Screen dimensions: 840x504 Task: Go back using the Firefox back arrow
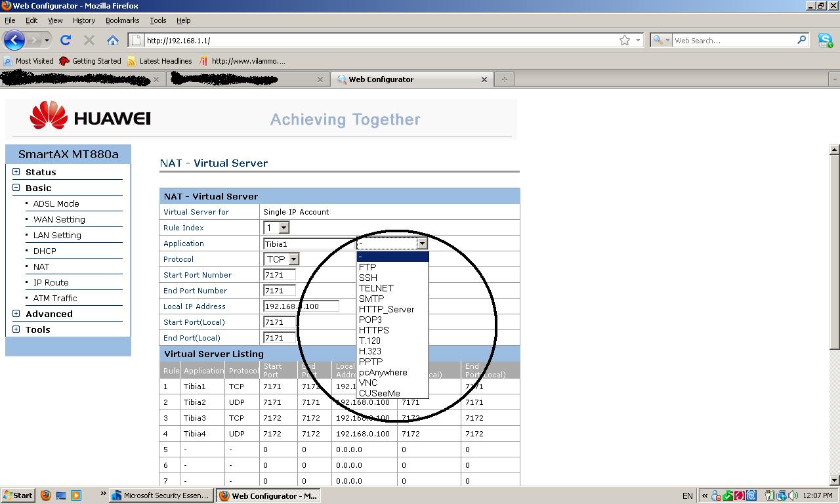pyautogui.click(x=14, y=40)
